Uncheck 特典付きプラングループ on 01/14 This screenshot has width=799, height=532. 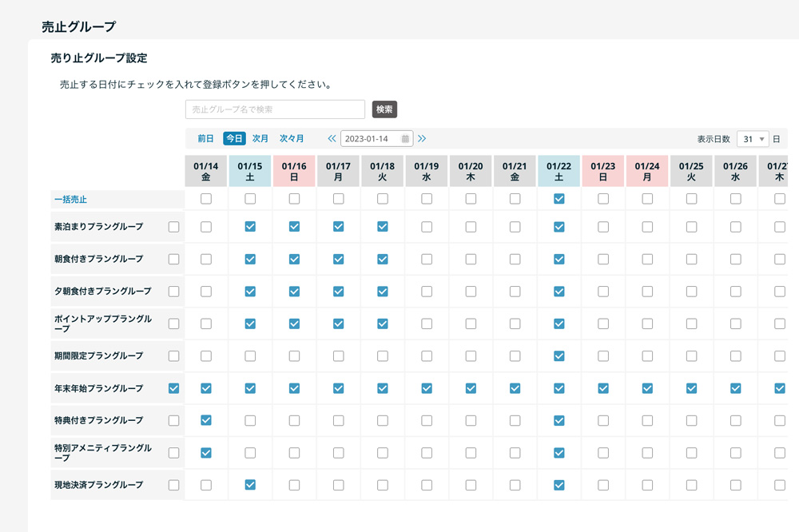[x=206, y=420]
